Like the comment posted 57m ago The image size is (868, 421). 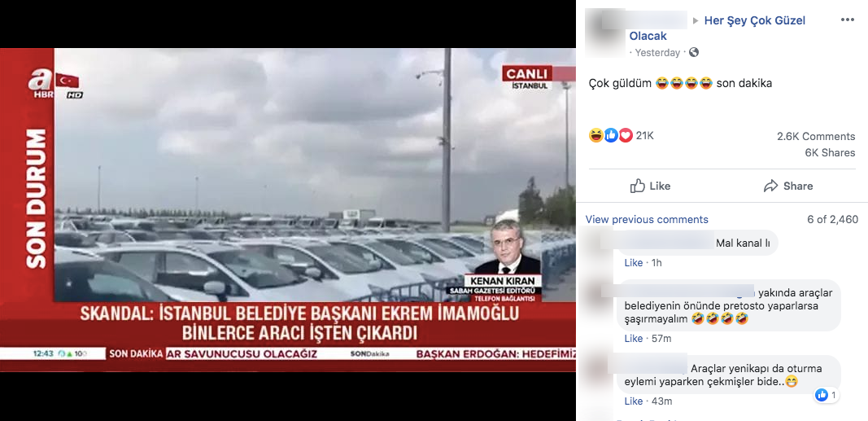tap(633, 339)
